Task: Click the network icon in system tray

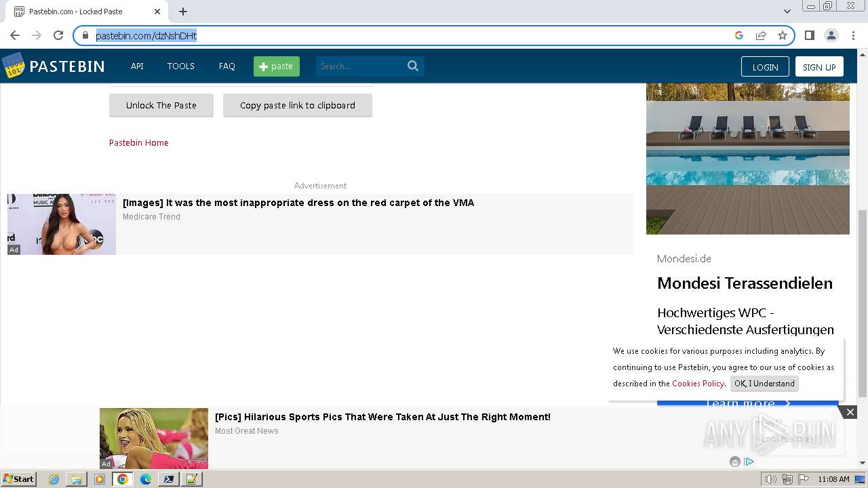Action: coord(787,479)
